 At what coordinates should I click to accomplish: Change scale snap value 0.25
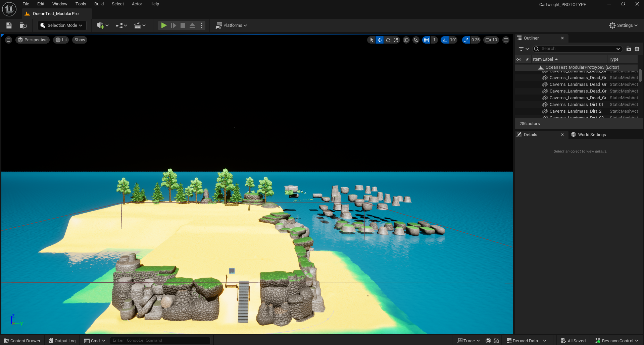pos(476,40)
